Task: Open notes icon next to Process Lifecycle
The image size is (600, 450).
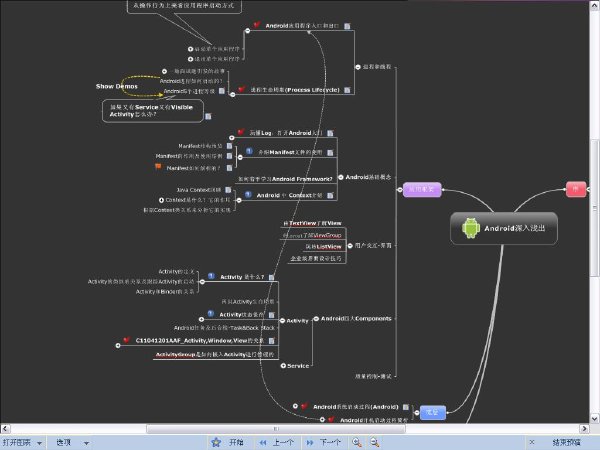Action: point(347,90)
